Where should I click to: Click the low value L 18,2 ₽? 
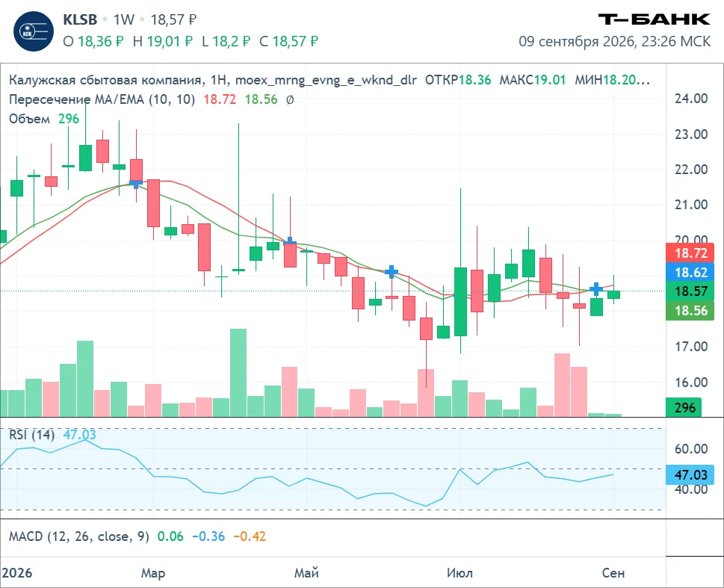pos(226,42)
